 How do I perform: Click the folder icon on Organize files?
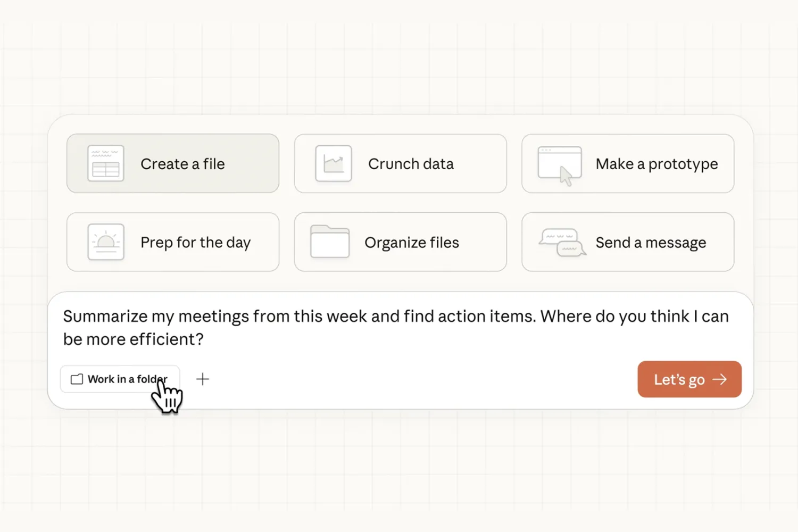click(x=330, y=242)
